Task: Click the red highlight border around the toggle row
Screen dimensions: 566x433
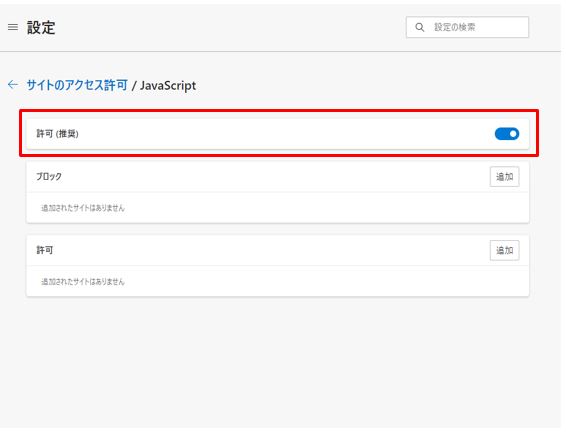Action: [x=279, y=111]
